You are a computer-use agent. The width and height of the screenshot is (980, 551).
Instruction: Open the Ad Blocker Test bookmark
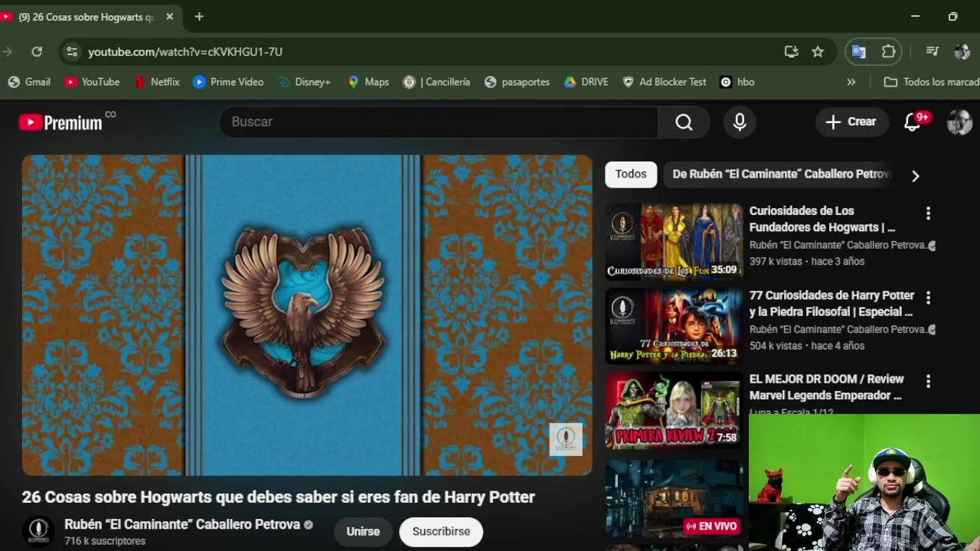click(x=664, y=82)
